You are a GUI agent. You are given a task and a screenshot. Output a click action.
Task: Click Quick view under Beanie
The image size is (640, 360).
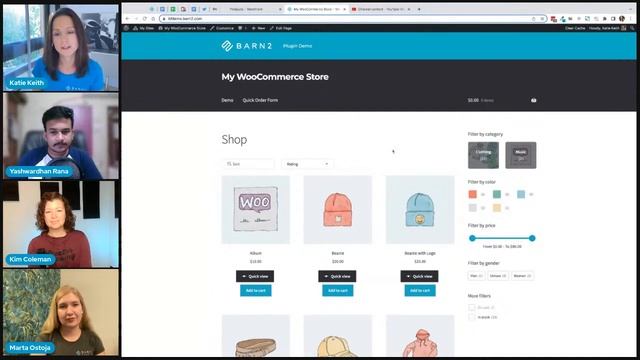[337, 276]
